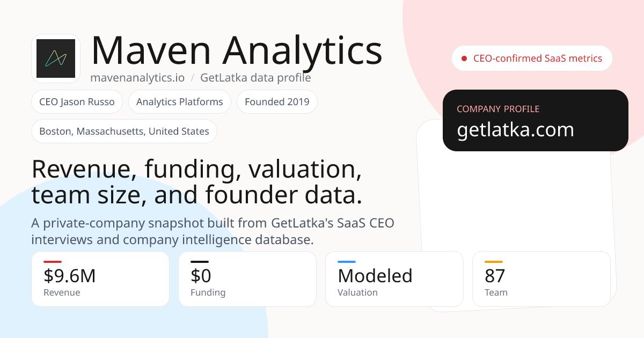The height and width of the screenshot is (338, 644).
Task: Click the GetLatka data profile breadcrumb
Action: pyautogui.click(x=255, y=78)
